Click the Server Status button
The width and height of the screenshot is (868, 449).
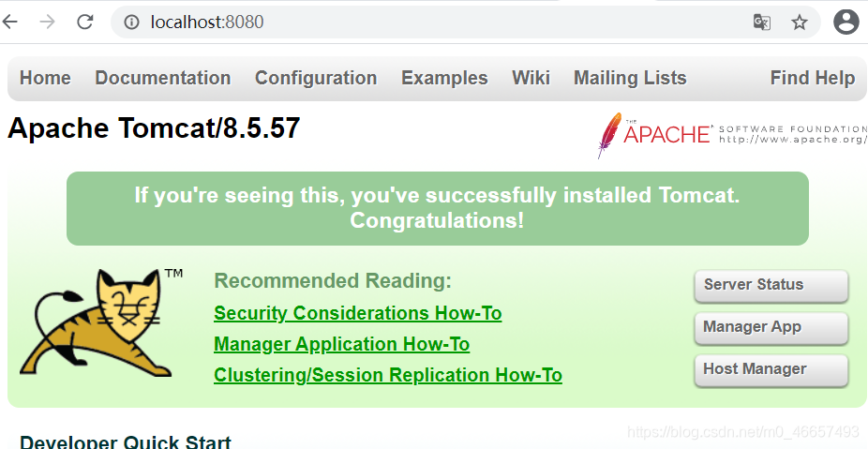click(771, 286)
